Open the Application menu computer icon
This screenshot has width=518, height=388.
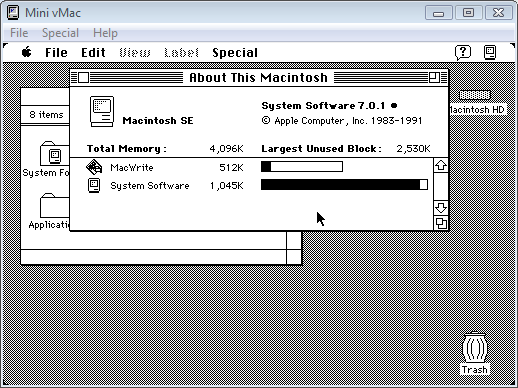(490, 52)
